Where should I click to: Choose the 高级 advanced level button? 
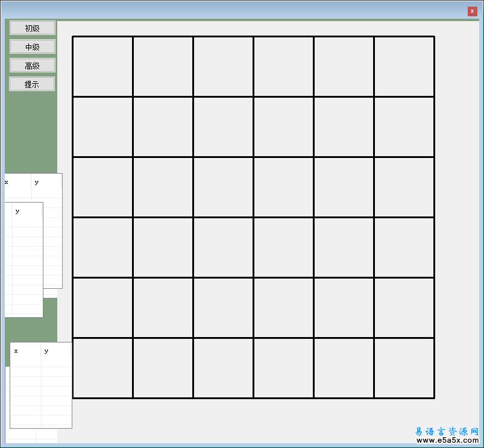pos(33,66)
